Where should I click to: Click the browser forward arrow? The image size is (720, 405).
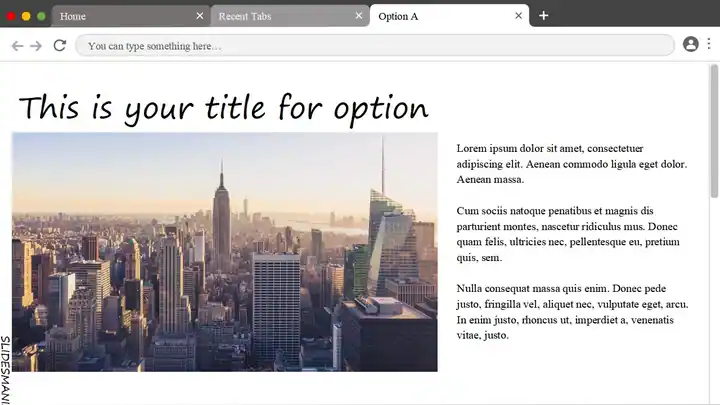36,46
